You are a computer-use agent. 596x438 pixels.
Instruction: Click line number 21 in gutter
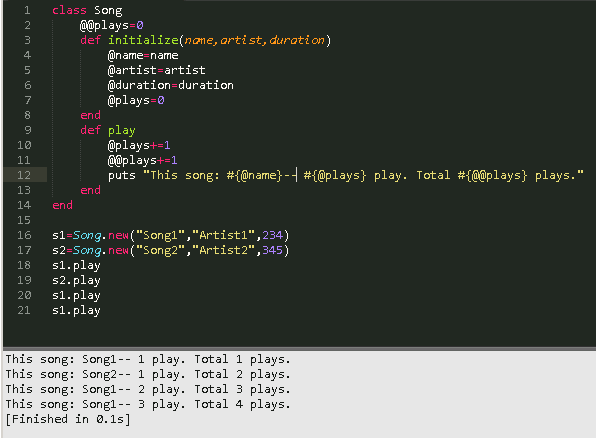point(24,310)
